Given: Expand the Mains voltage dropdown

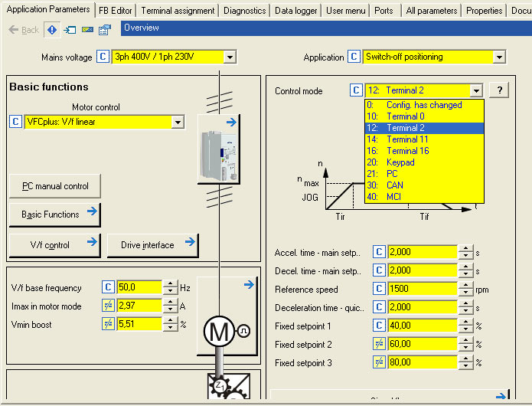Looking at the screenshot, I should (230, 57).
